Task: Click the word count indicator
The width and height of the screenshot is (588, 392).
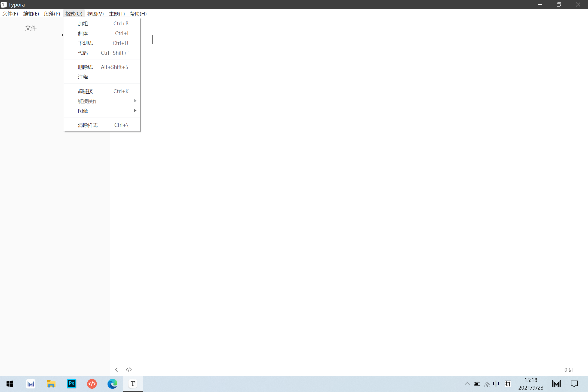Action: click(569, 370)
